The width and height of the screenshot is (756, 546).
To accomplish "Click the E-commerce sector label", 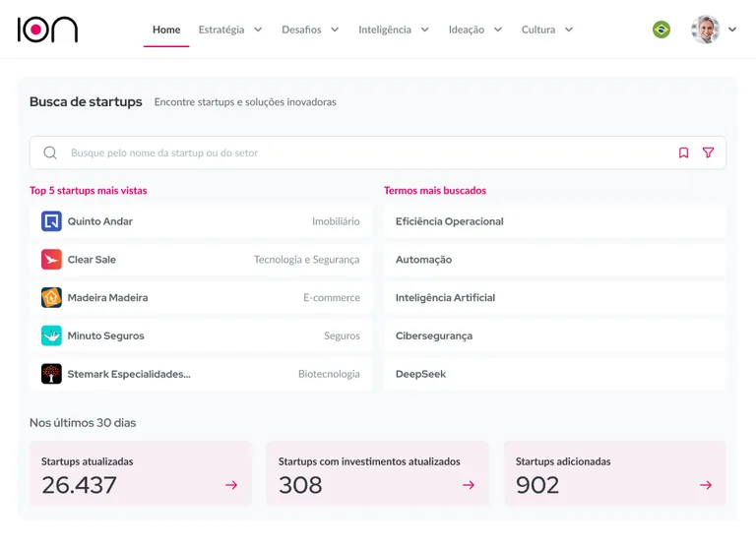I will (332, 297).
